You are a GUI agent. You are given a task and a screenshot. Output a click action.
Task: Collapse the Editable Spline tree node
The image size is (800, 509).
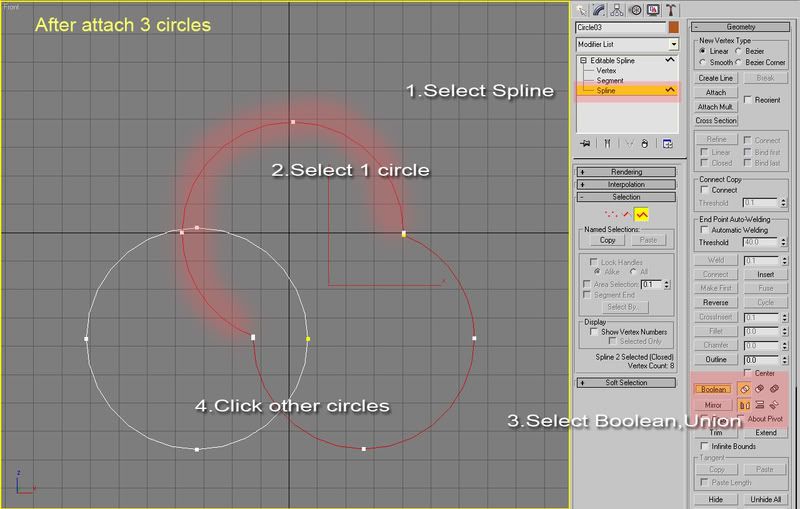pos(585,61)
